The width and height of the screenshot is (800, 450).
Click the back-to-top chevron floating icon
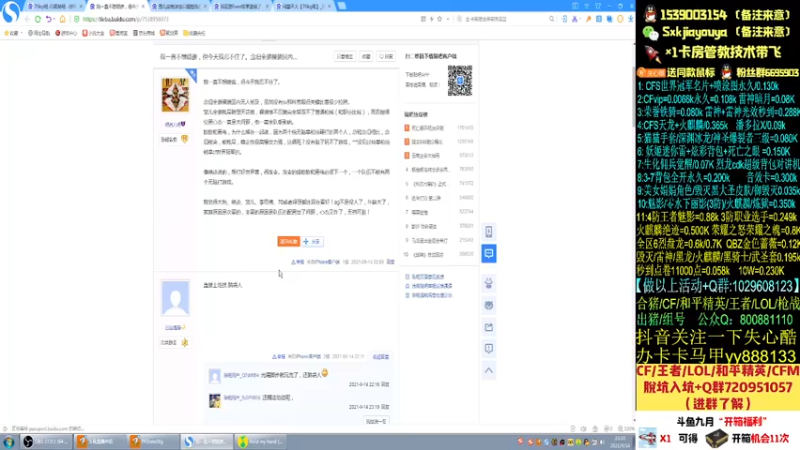pos(489,370)
